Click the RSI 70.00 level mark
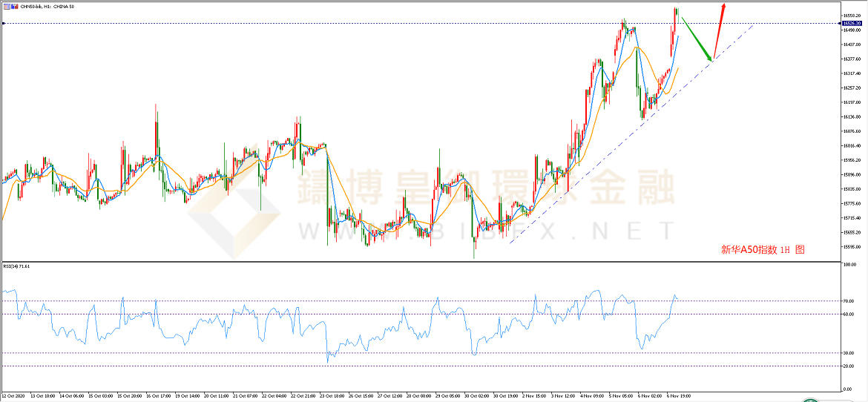This screenshot has width=868, height=402. click(x=850, y=301)
